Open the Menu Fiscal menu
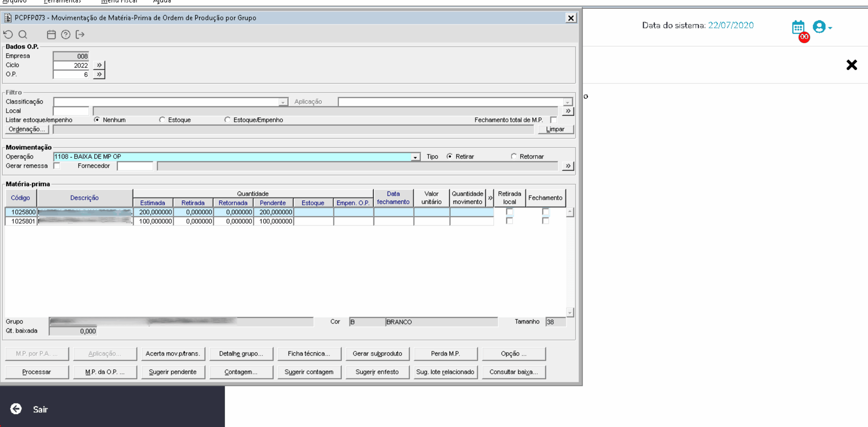Viewport: 868px width, 427px height. click(x=119, y=1)
